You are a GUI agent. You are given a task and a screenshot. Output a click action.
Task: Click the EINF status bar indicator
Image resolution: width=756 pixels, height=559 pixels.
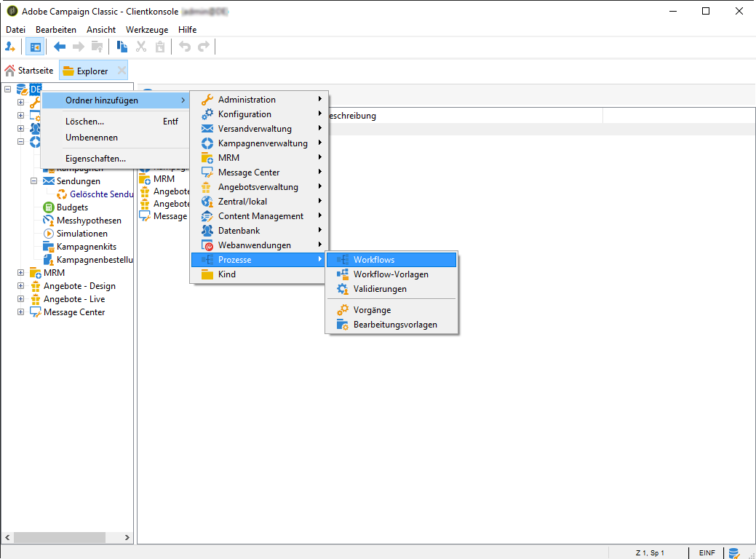(x=707, y=552)
